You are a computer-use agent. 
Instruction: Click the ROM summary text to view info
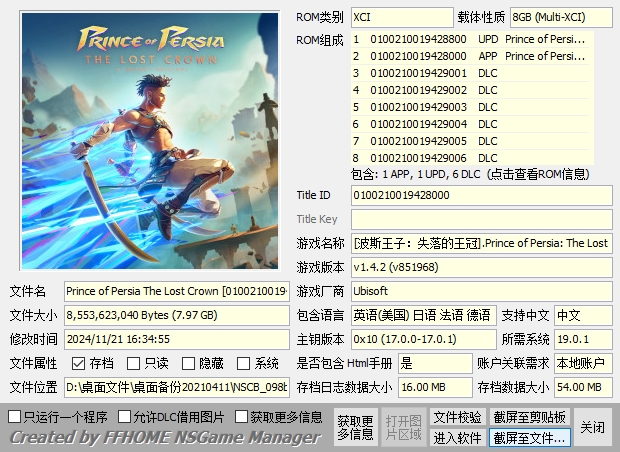[x=470, y=174]
